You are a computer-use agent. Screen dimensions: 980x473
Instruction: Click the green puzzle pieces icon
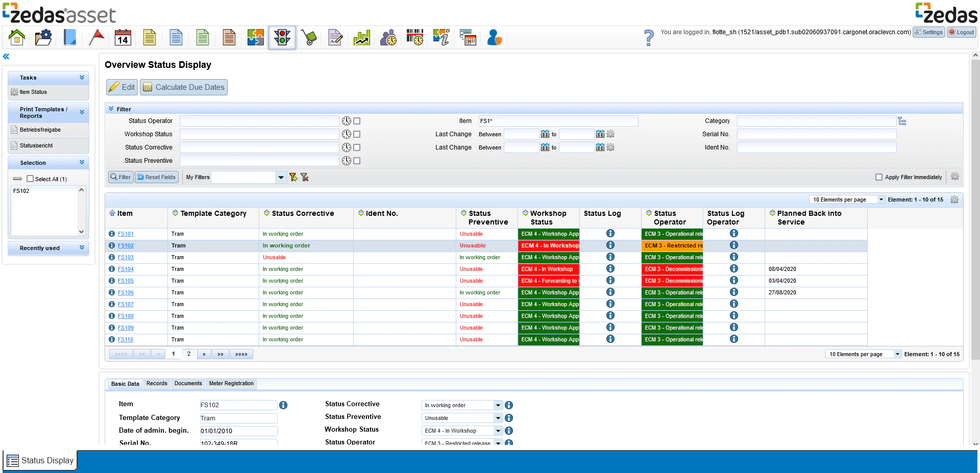255,37
